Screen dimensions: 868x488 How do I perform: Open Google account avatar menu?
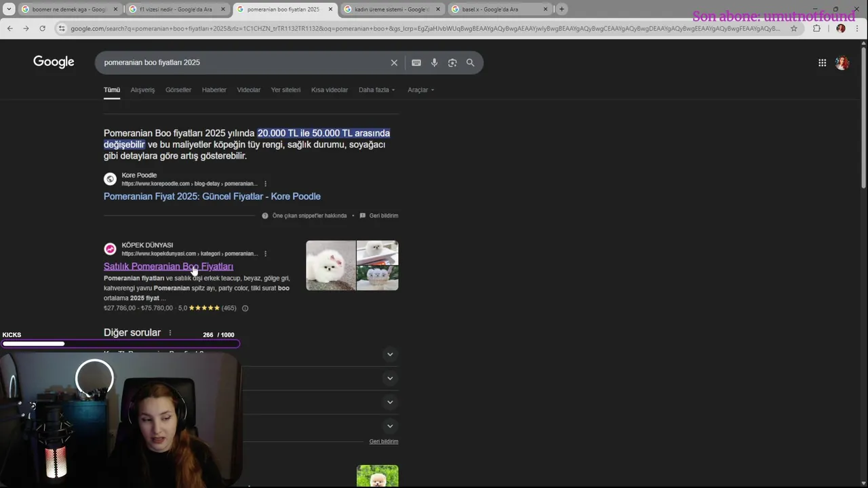pos(842,62)
